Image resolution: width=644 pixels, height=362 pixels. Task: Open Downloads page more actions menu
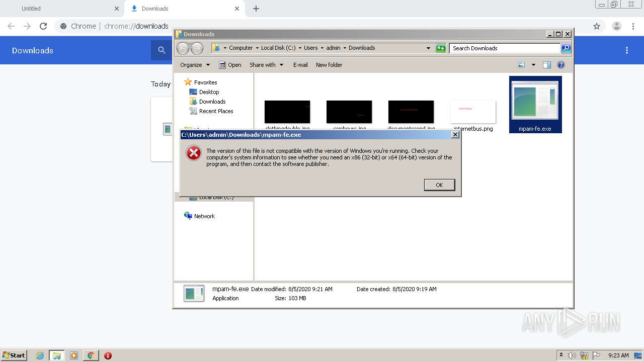pyautogui.click(x=627, y=50)
